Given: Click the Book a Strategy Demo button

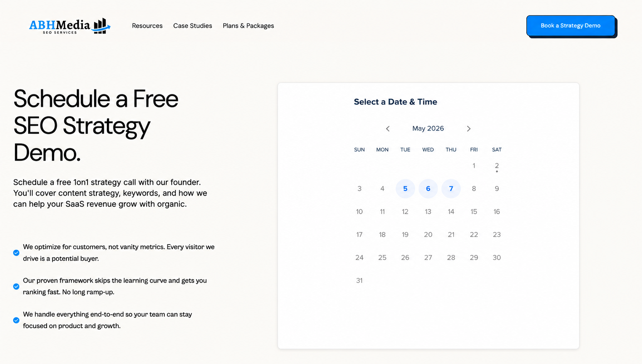Looking at the screenshot, I should tap(570, 25).
